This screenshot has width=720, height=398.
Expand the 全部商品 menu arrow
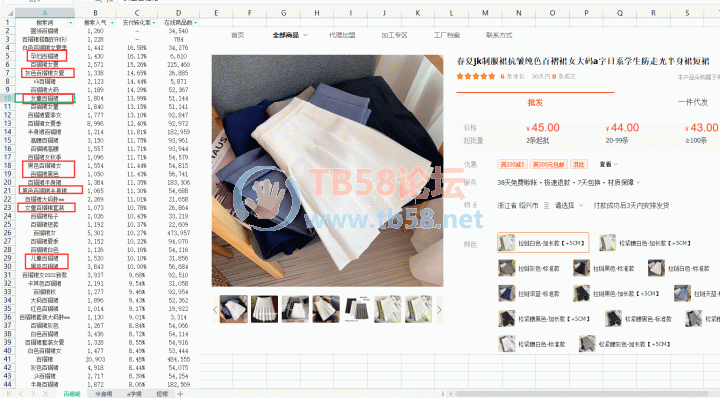tap(305, 35)
